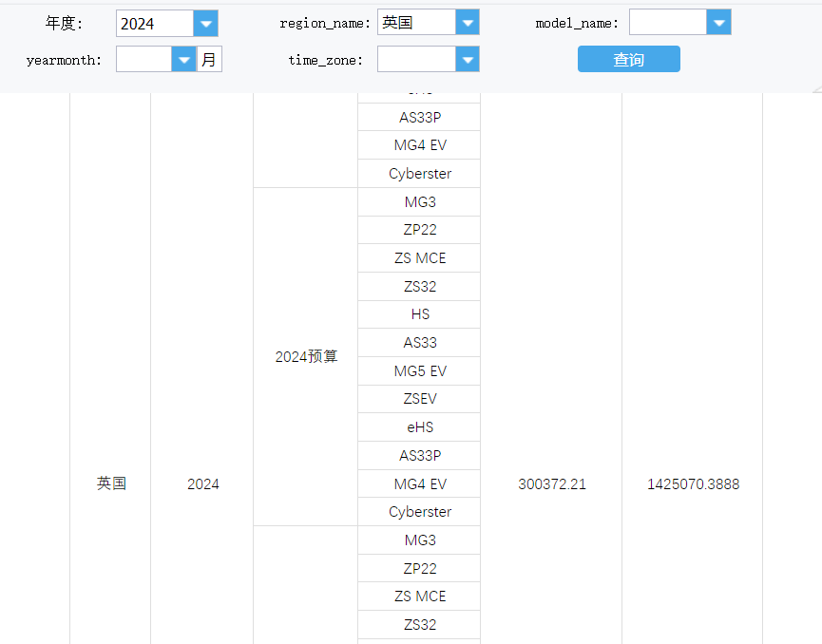This screenshot has width=822, height=644.
Task: Select AS33P in the 2024预算 group
Action: pos(419,455)
